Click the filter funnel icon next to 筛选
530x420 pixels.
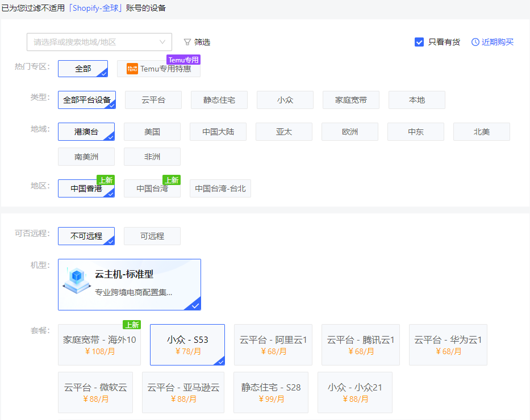pyautogui.click(x=187, y=42)
